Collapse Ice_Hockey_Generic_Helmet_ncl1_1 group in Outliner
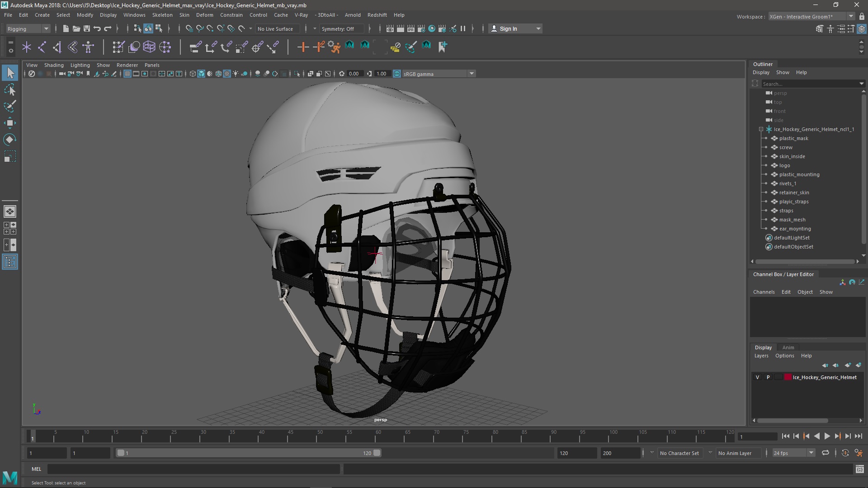The width and height of the screenshot is (868, 488). coord(761,129)
